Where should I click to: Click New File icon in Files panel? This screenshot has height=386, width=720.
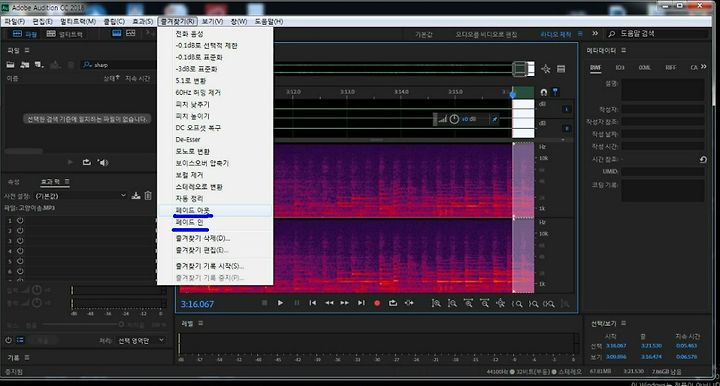coord(39,65)
